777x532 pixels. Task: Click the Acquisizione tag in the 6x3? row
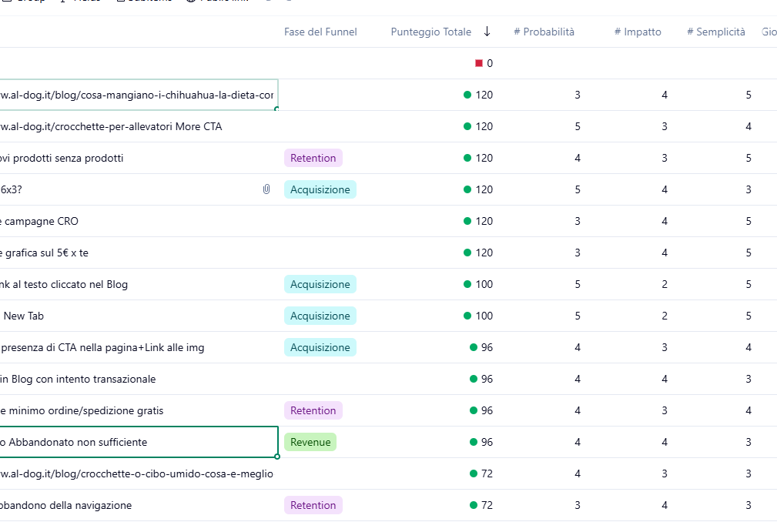tap(320, 189)
